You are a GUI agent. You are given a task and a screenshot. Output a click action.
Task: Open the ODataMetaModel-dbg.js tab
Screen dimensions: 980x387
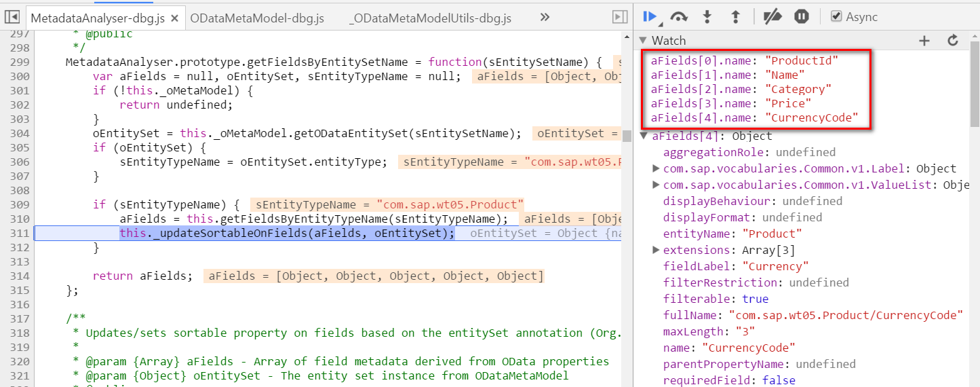pyautogui.click(x=257, y=18)
